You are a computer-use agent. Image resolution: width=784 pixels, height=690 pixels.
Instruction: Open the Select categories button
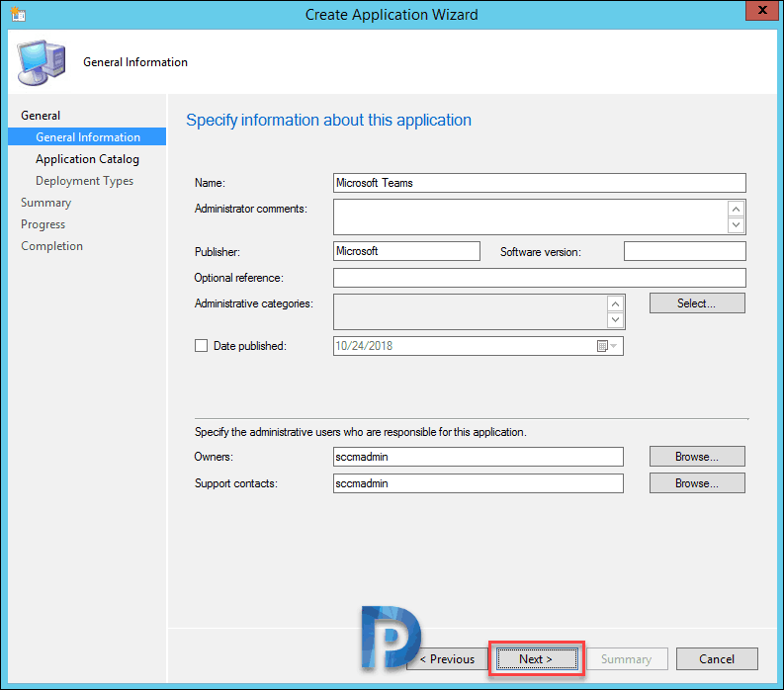697,303
